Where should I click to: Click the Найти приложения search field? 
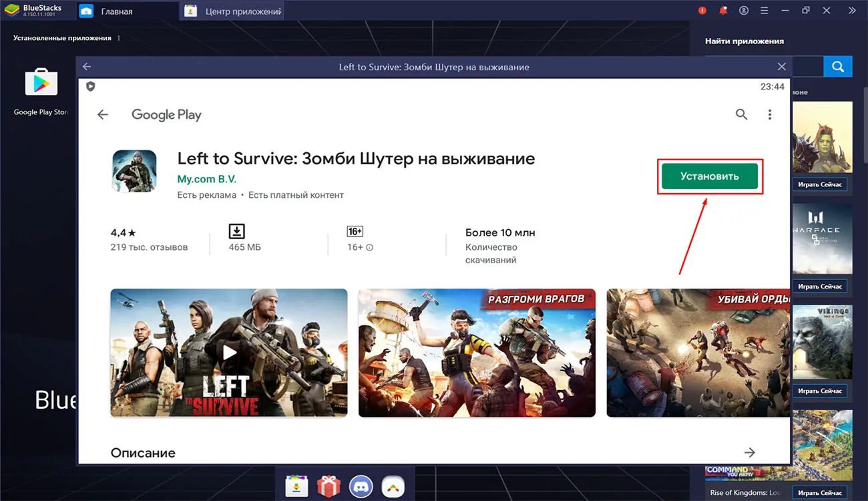[x=807, y=67]
